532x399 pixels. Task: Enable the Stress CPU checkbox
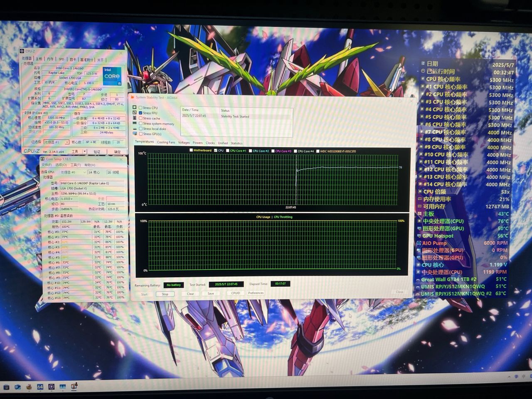[x=140, y=108]
